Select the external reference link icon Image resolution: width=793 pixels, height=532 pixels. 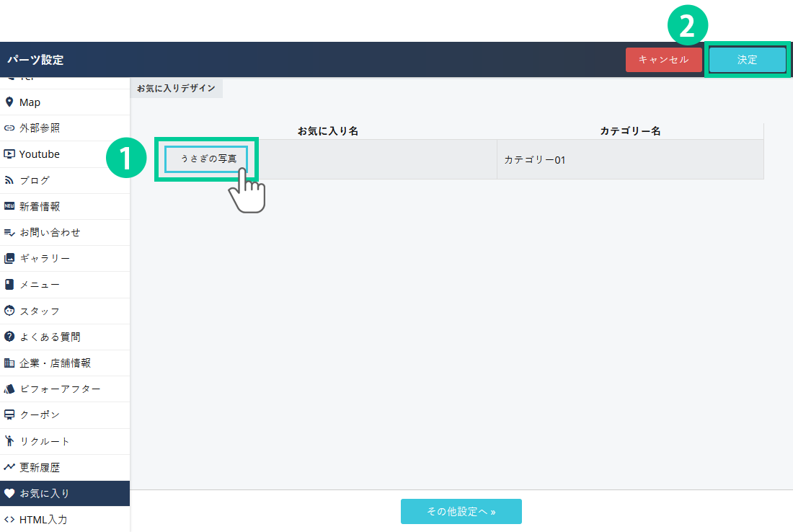point(9,128)
